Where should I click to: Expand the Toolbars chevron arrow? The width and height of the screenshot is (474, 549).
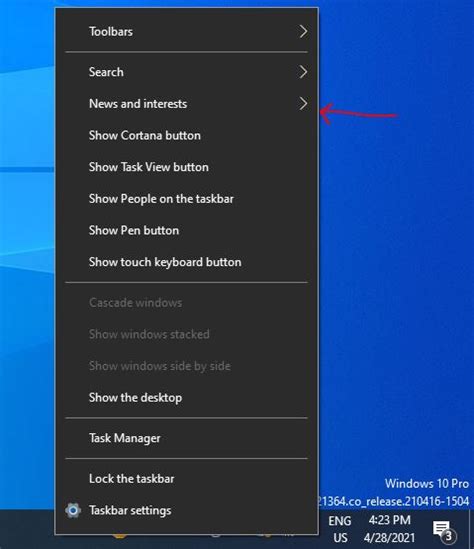coord(303,32)
